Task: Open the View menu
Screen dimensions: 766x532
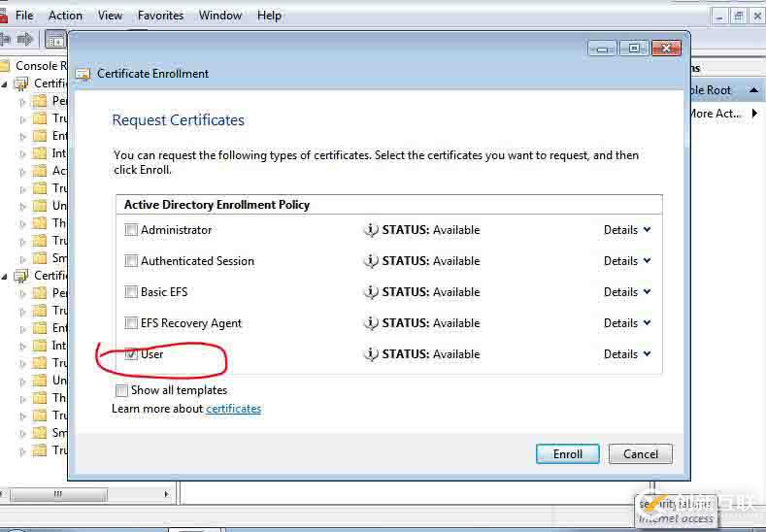Action: click(110, 16)
